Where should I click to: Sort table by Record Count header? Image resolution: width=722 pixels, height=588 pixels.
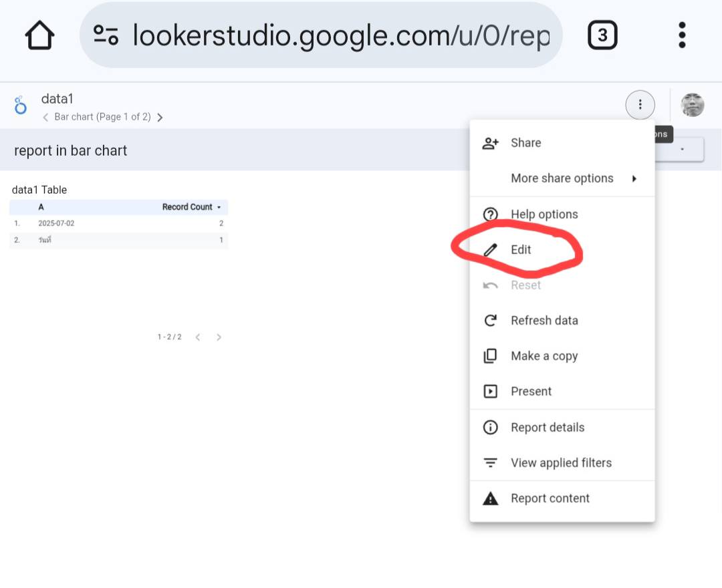187,207
